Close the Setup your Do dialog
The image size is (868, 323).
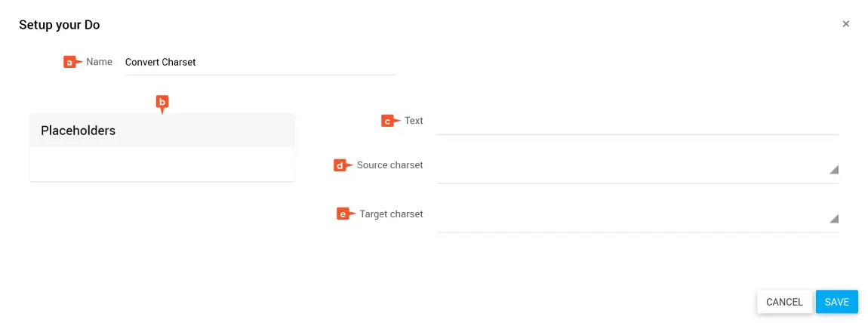point(845,24)
